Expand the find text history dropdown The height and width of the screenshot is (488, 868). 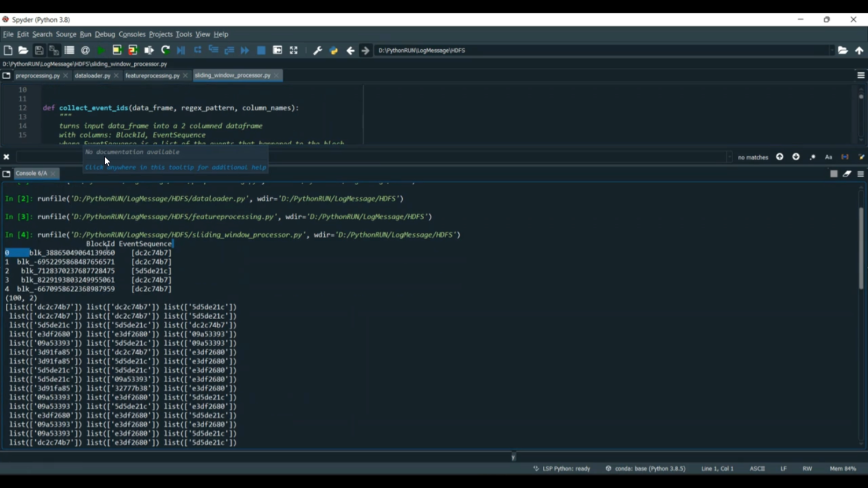pyautogui.click(x=729, y=157)
